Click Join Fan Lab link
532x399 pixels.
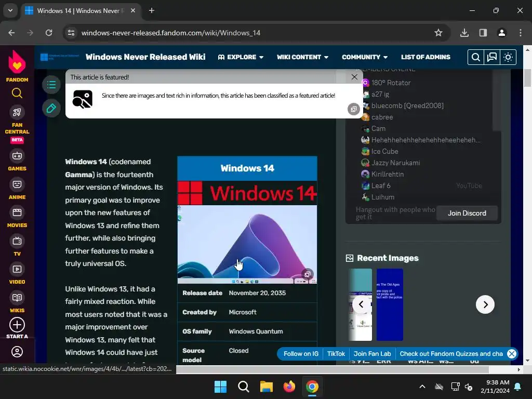[x=372, y=353]
